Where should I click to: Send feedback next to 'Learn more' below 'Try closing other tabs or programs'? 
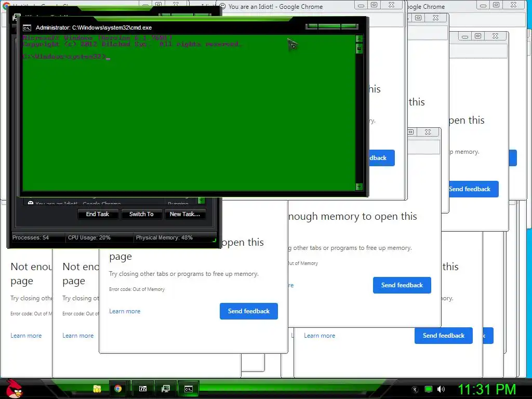click(249, 311)
